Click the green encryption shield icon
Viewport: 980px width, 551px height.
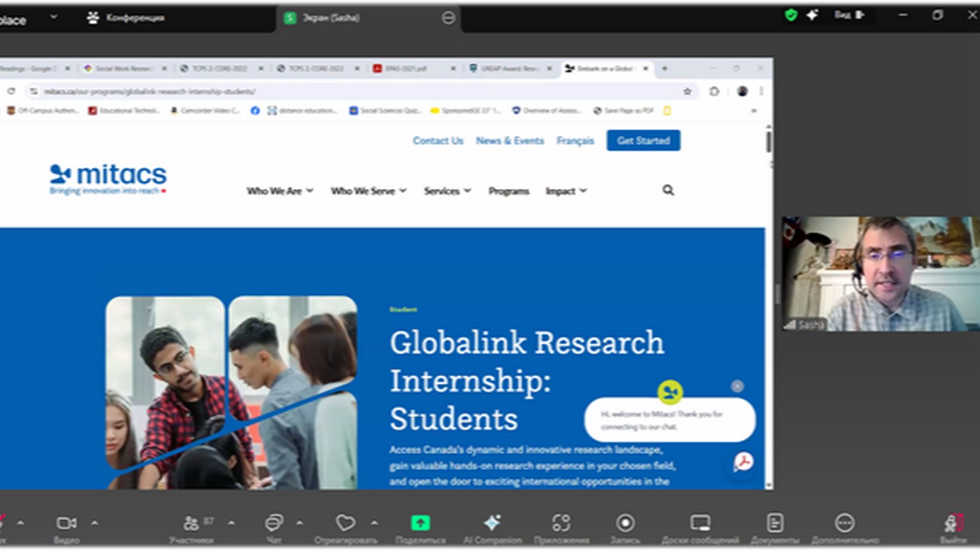(x=791, y=15)
